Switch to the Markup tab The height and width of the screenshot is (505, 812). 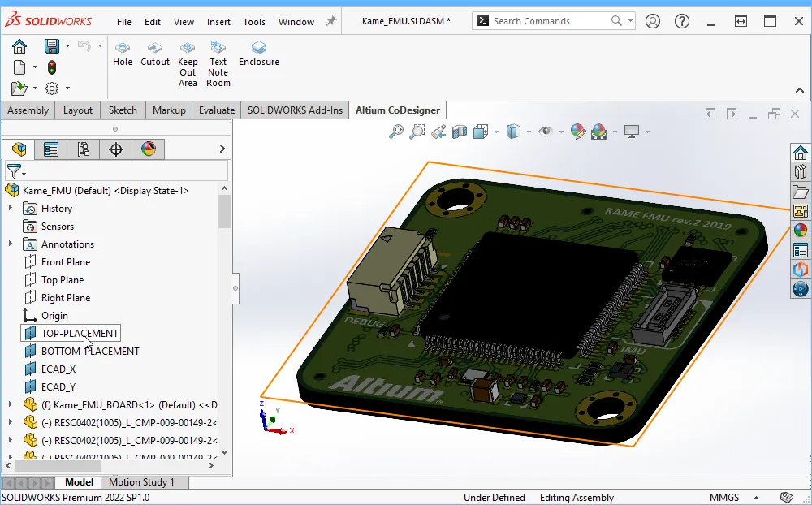[169, 110]
